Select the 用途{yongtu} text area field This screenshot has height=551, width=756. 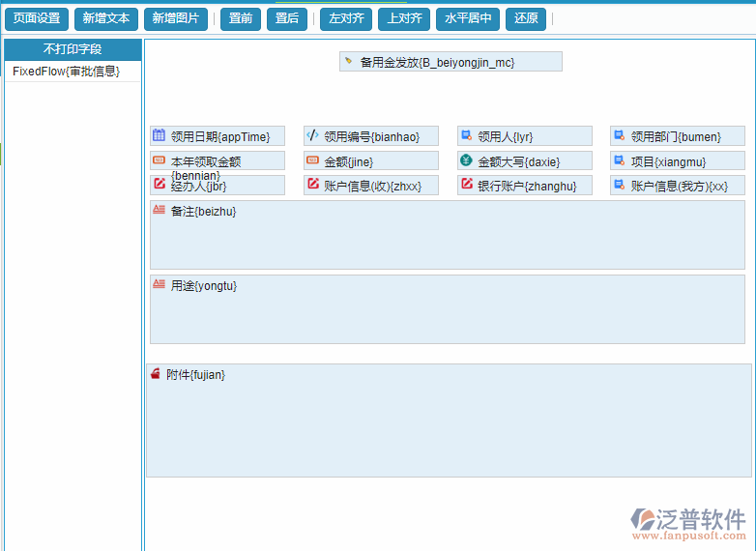pyautogui.click(x=447, y=309)
